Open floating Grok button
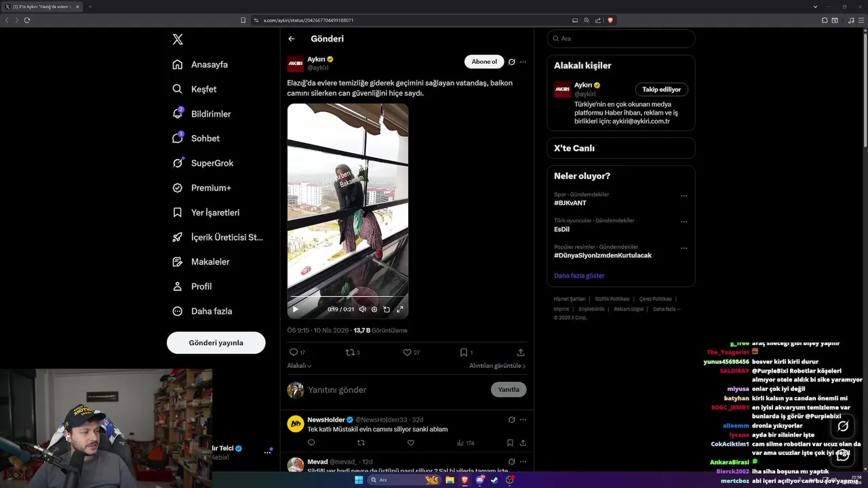 [x=843, y=426]
